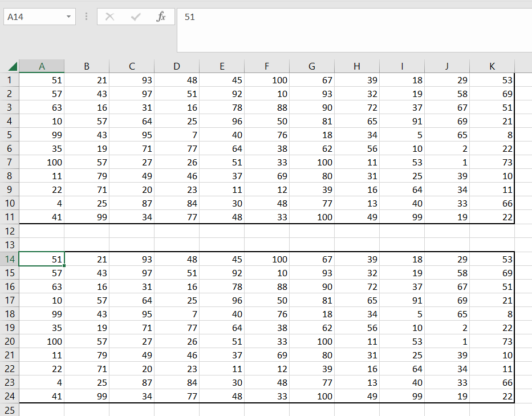532x416 pixels.
Task: Click the Enter checkmark icon beside formula bar
Action: click(x=136, y=17)
